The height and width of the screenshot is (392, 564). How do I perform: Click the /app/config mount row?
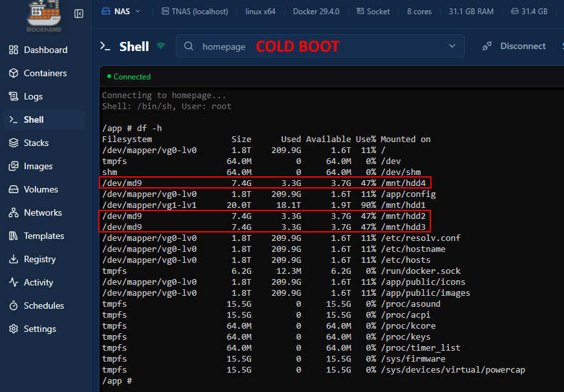pos(269,194)
